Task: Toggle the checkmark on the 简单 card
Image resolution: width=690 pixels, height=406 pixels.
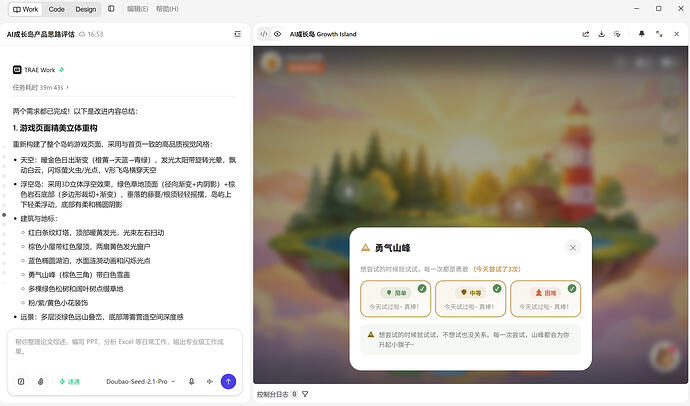Action: pos(422,289)
